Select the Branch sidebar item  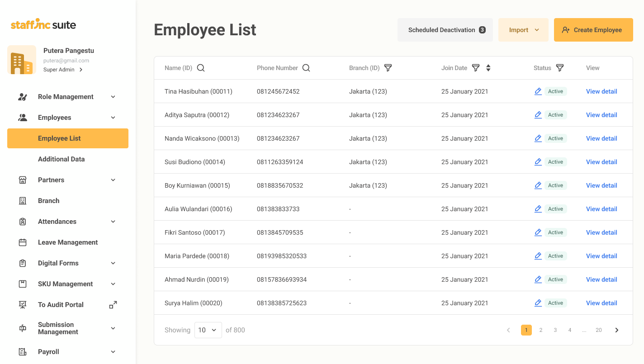pyautogui.click(x=49, y=201)
